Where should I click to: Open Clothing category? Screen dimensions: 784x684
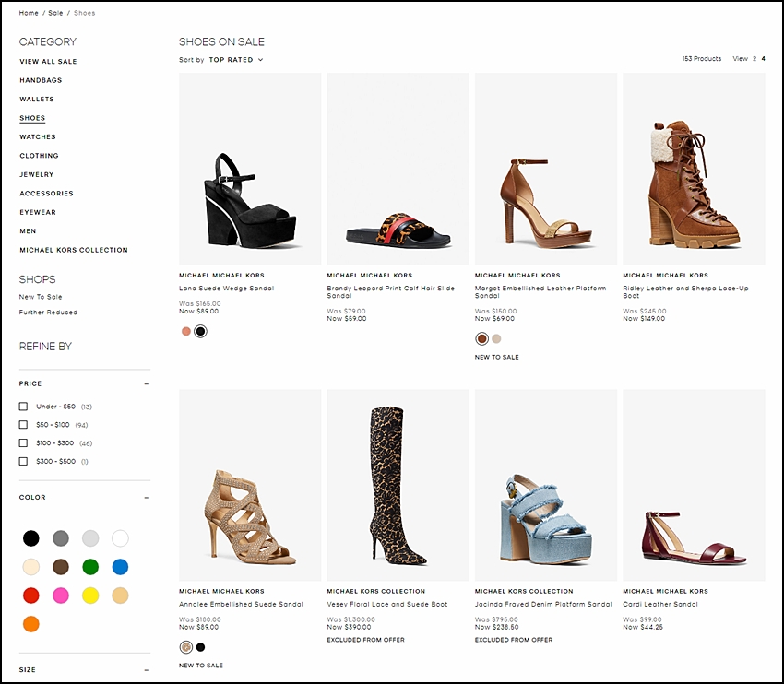(39, 156)
